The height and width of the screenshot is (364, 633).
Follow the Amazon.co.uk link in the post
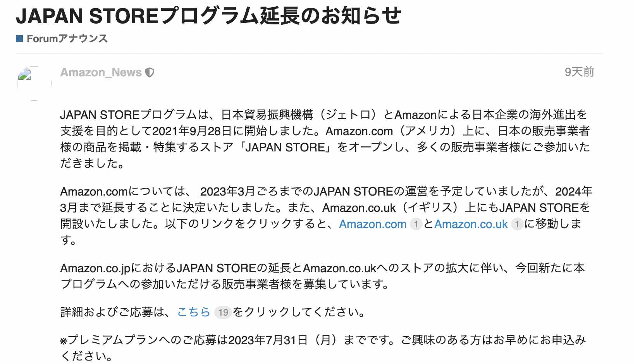point(471,224)
